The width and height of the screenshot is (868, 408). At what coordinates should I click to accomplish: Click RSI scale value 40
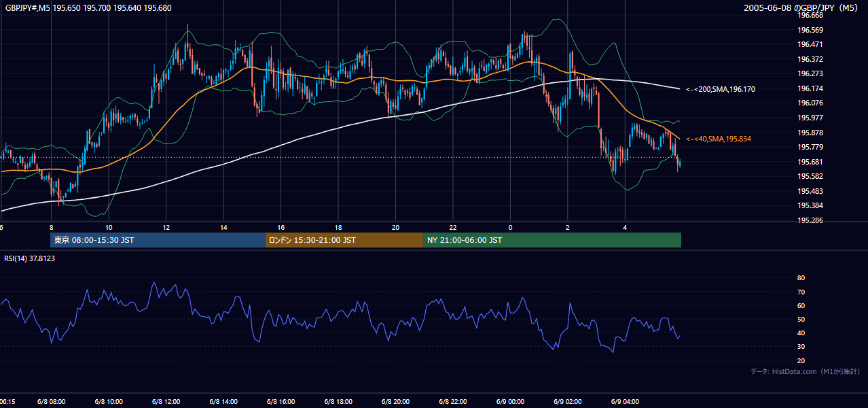pos(801,333)
